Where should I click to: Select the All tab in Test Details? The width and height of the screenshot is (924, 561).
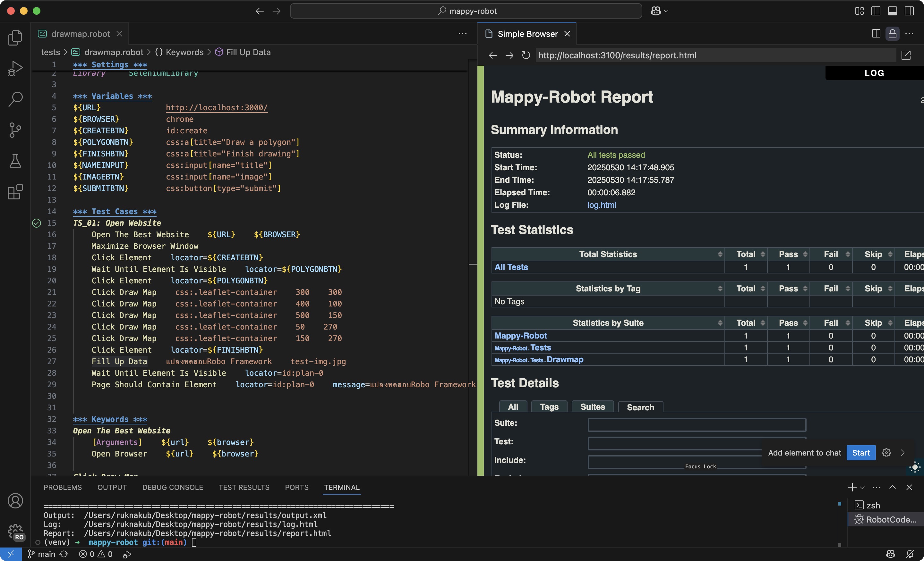[513, 407]
